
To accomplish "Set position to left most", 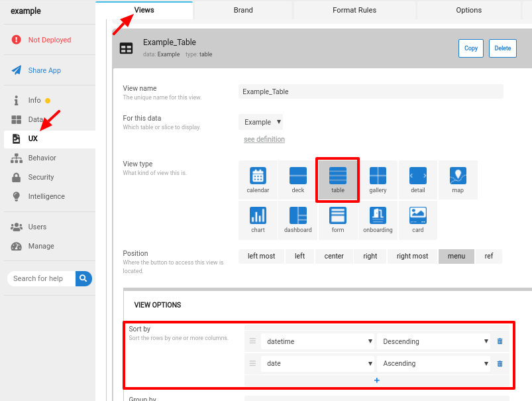I will click(x=261, y=256).
